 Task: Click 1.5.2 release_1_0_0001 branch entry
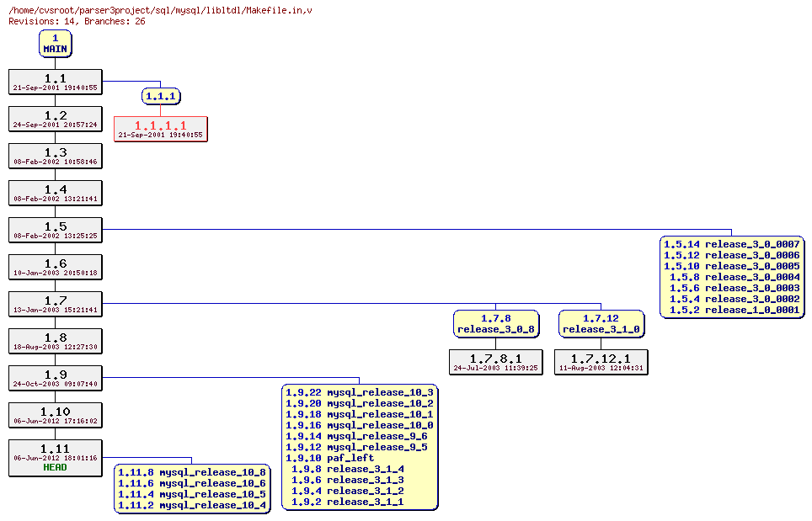pos(735,310)
